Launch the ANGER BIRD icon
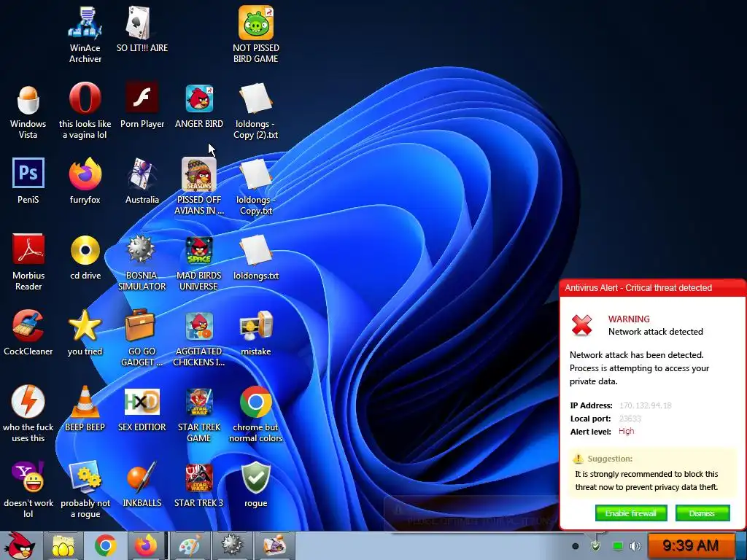This screenshot has width=747, height=560. tap(198, 105)
